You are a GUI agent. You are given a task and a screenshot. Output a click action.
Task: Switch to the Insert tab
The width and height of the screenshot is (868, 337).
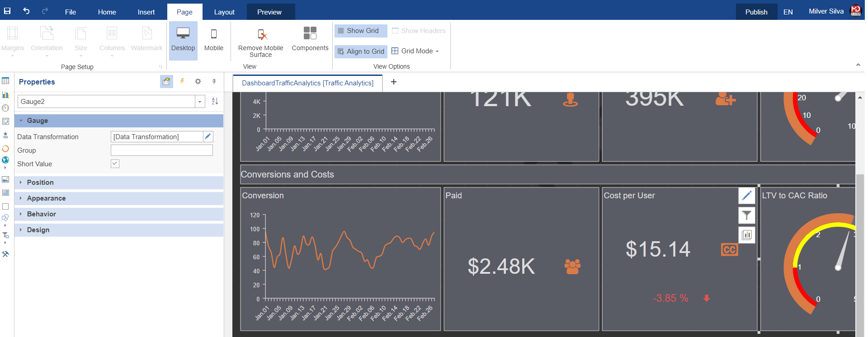coord(146,12)
